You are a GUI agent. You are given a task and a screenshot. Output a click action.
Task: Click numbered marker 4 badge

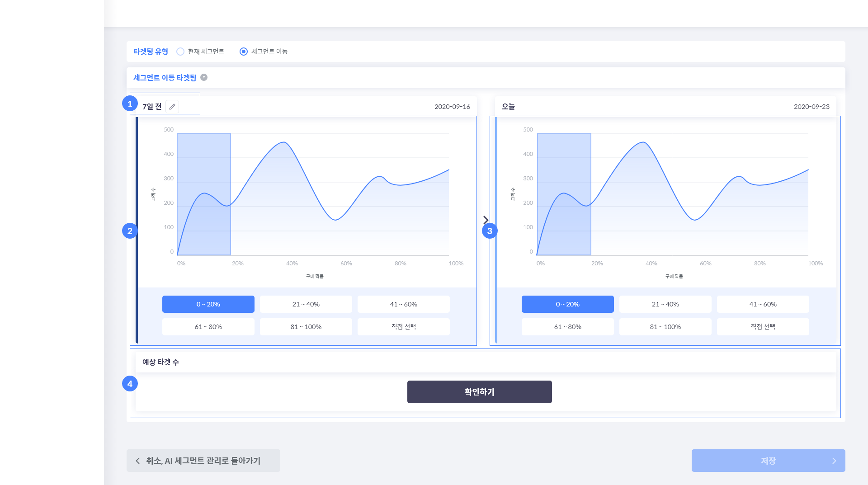click(x=130, y=384)
